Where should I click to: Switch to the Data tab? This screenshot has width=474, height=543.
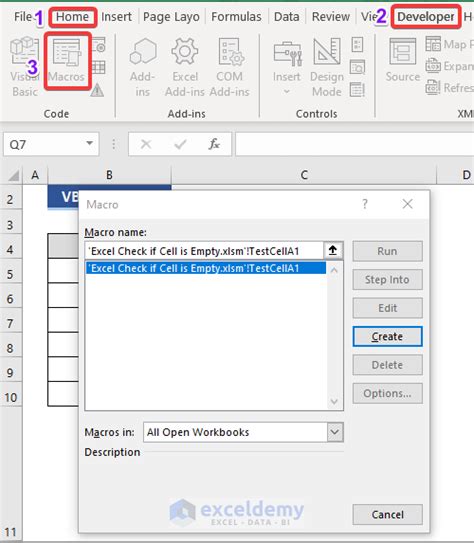coord(287,17)
